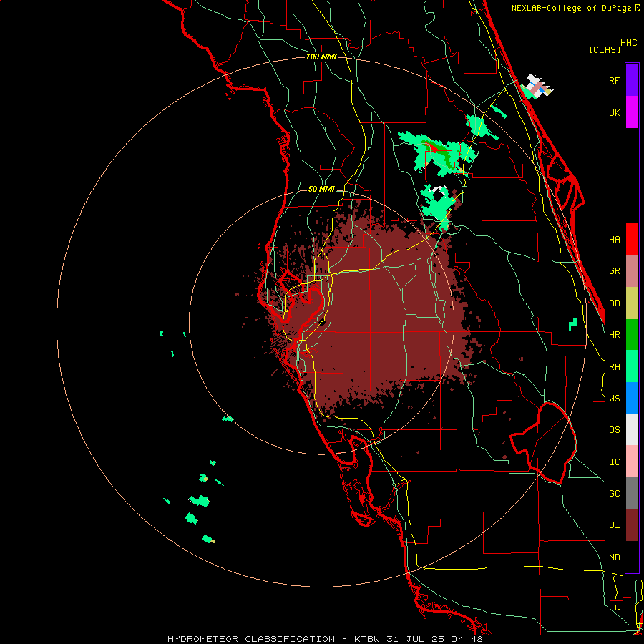This screenshot has width=644, height=644.
Task: Click the RA light green legend swatch
Action: pos(632,366)
